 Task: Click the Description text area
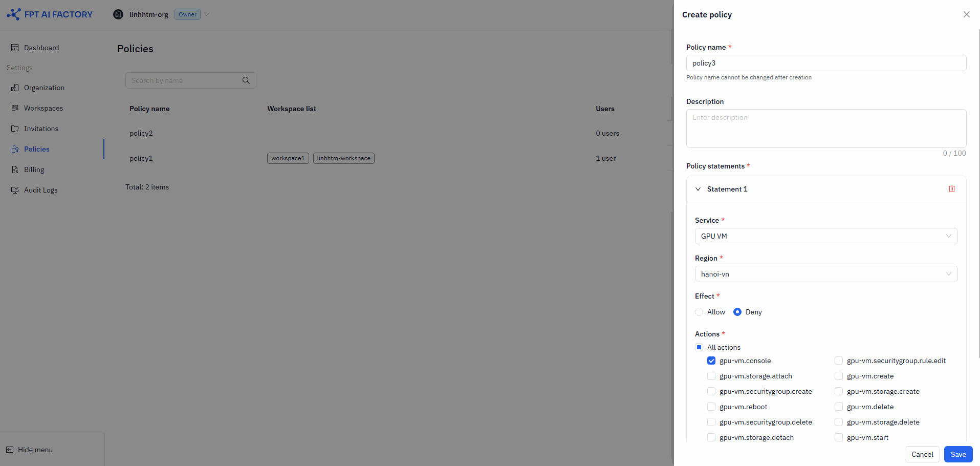point(826,129)
